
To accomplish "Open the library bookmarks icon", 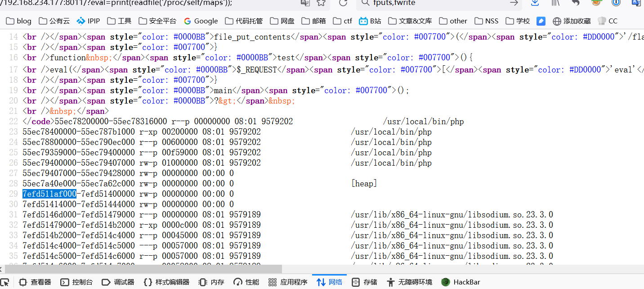I will pyautogui.click(x=556, y=3).
